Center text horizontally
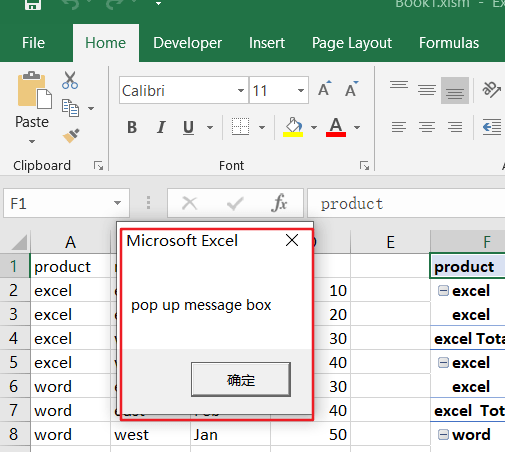Screen dimensions: 505x452 [x=427, y=127]
